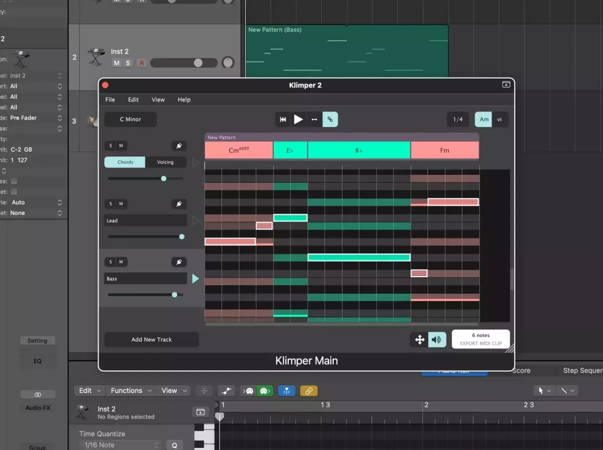Click the plug icon on Bass track

[x=179, y=262]
